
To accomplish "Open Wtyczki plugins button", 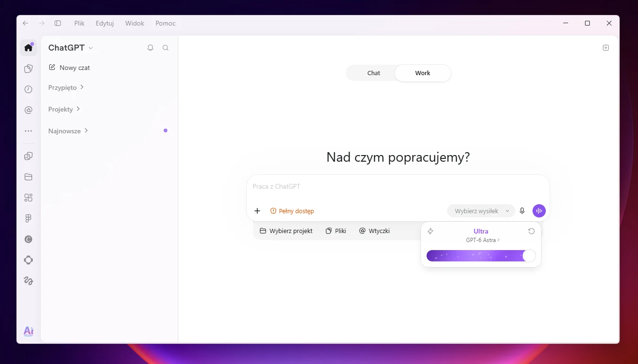I will click(374, 231).
